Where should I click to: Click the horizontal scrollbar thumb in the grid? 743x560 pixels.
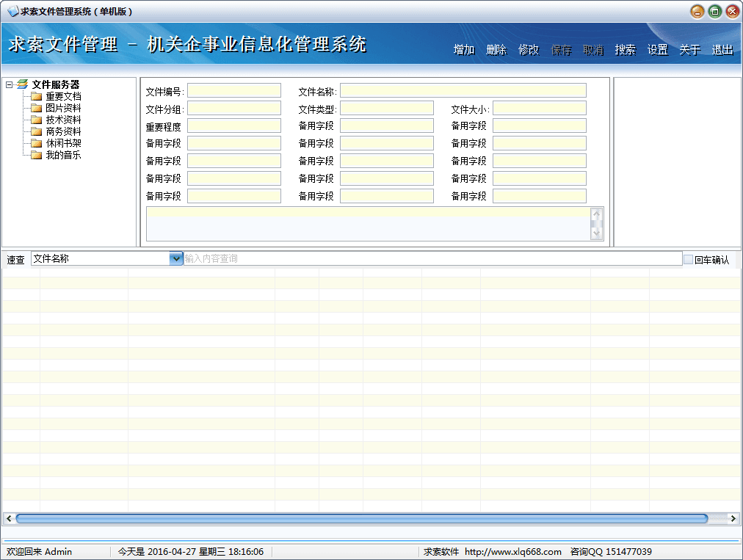(x=361, y=518)
